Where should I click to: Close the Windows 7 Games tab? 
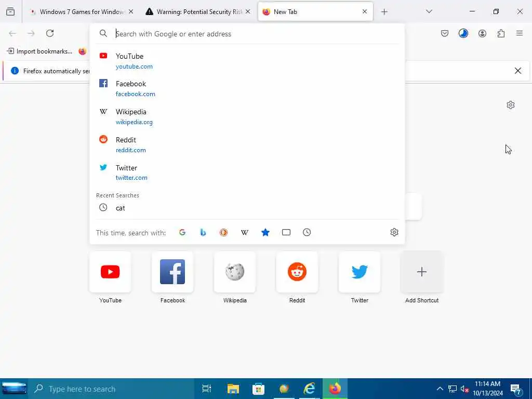(x=131, y=11)
